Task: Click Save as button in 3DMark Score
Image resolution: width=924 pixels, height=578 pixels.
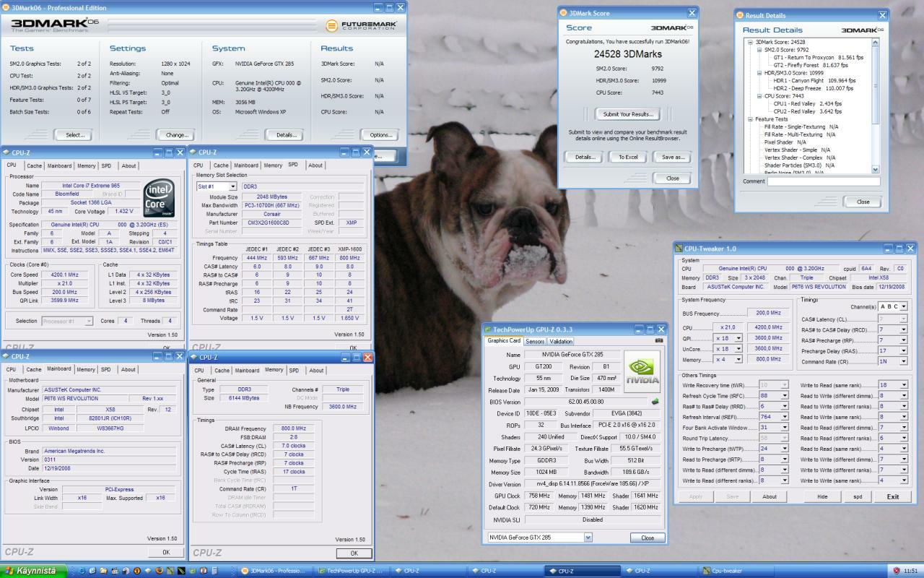Action: [673, 157]
